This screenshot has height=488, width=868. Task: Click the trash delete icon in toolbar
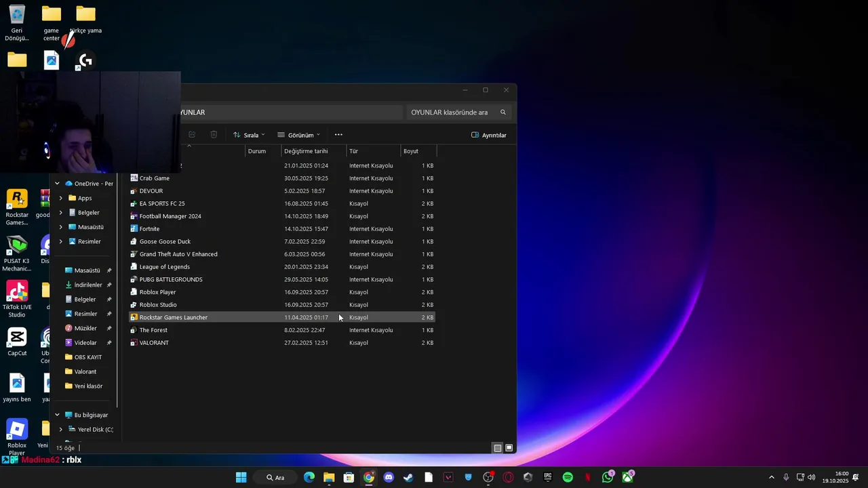(214, 135)
